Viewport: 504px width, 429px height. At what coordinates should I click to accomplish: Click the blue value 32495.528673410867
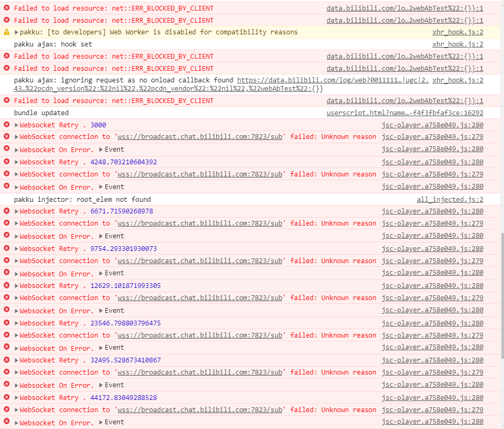pyautogui.click(x=126, y=360)
